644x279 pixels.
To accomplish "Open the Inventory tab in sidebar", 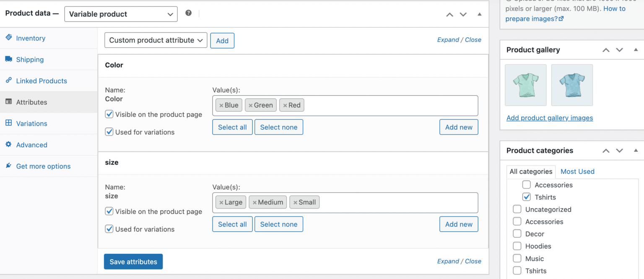I will tap(30, 38).
